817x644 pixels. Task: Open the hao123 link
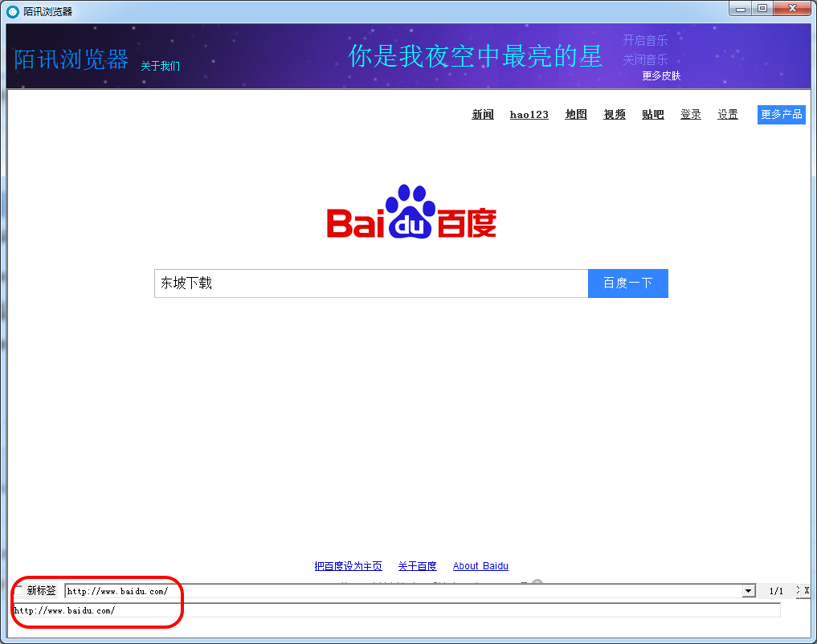(529, 115)
